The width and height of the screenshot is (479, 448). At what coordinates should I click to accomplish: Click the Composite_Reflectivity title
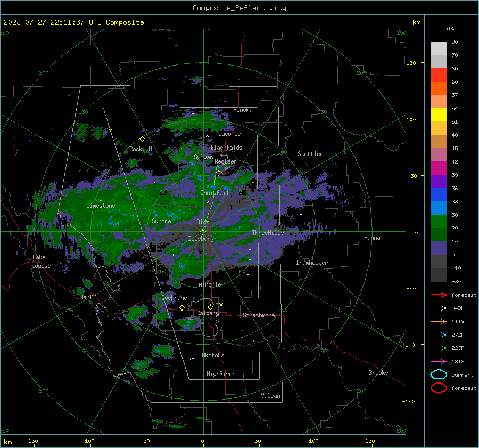coord(240,8)
